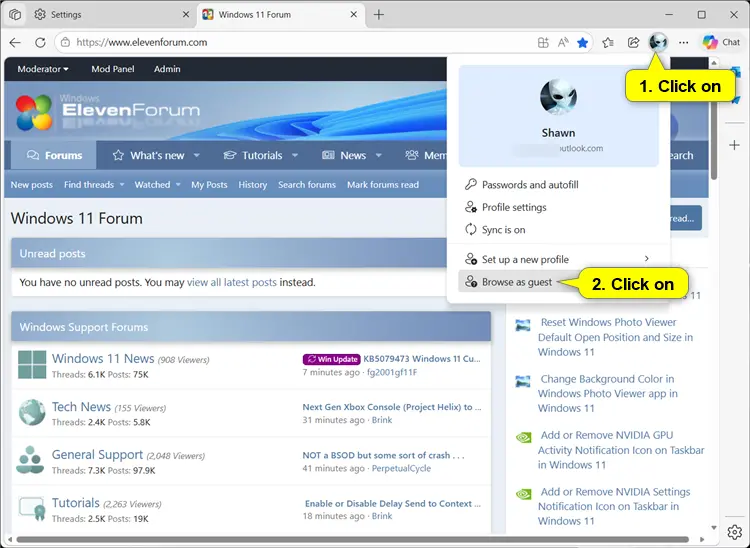Click Search forums

pos(307,185)
